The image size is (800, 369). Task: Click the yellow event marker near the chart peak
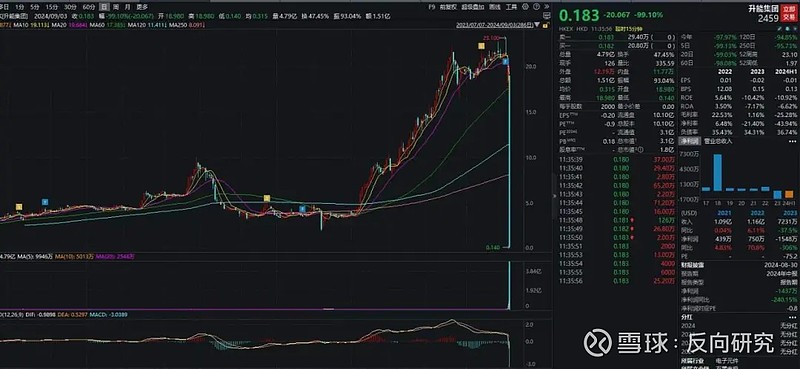pos(481,46)
